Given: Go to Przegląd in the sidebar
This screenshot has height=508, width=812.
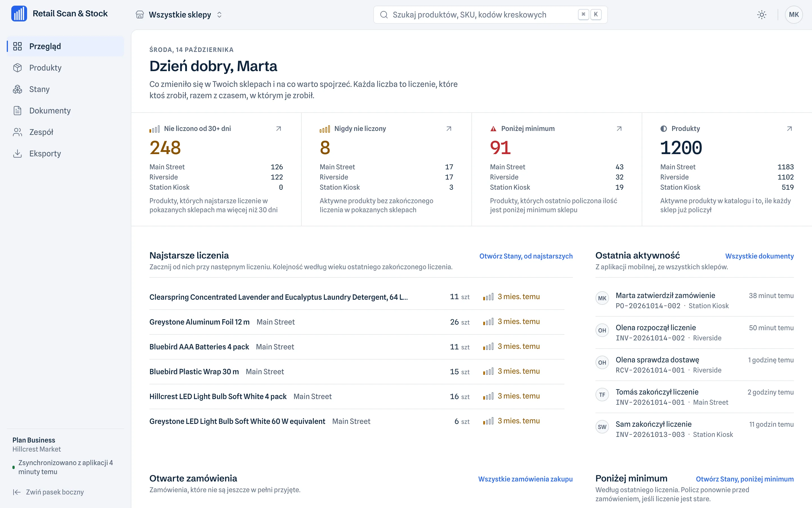Looking at the screenshot, I should click(65, 46).
